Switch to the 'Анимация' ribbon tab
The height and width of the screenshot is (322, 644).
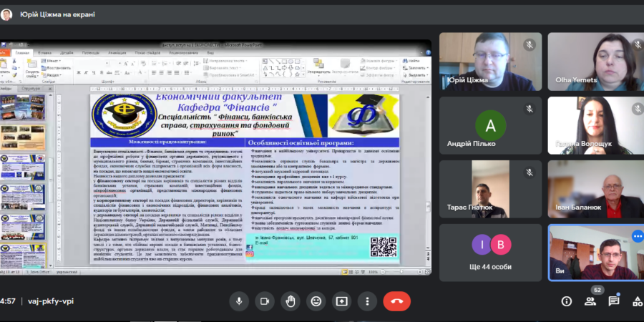117,53
